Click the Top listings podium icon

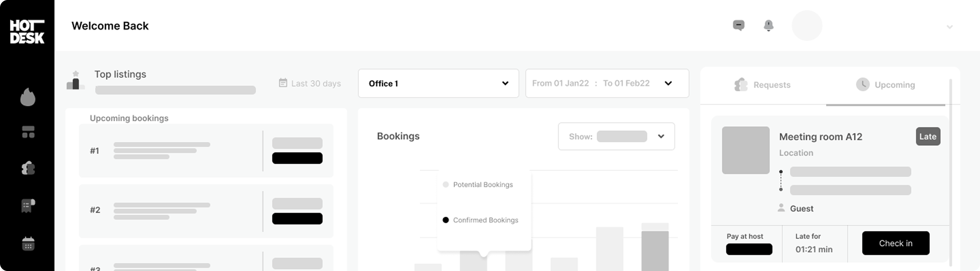75,80
